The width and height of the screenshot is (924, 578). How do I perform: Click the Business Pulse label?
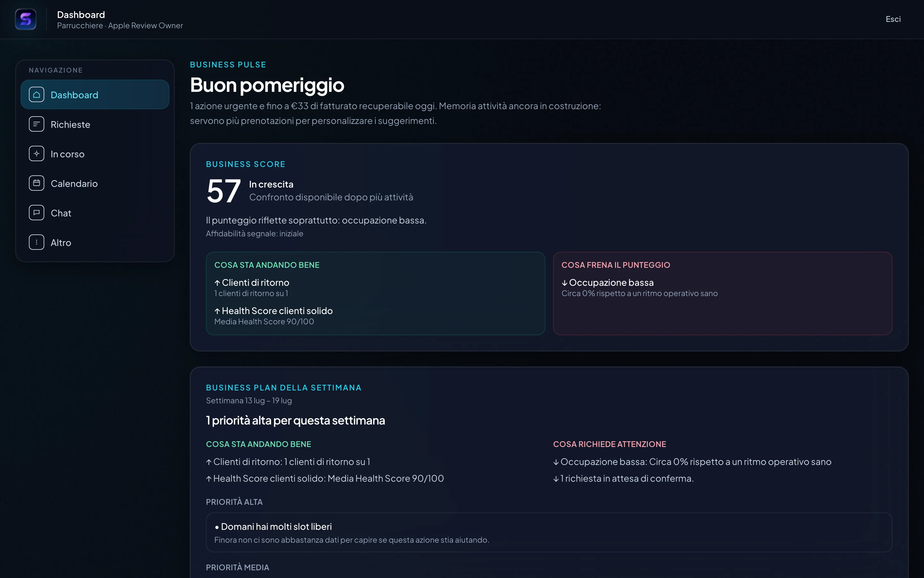pos(228,65)
